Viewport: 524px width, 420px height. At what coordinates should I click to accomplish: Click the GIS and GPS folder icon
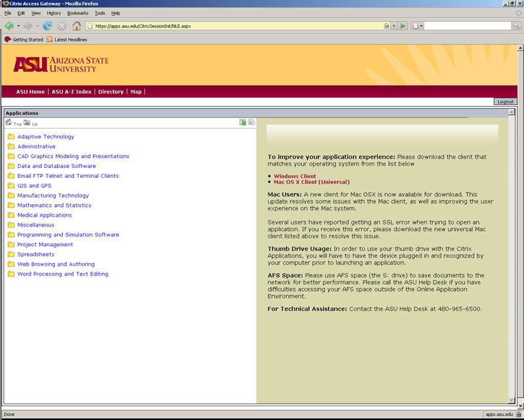[x=11, y=186]
